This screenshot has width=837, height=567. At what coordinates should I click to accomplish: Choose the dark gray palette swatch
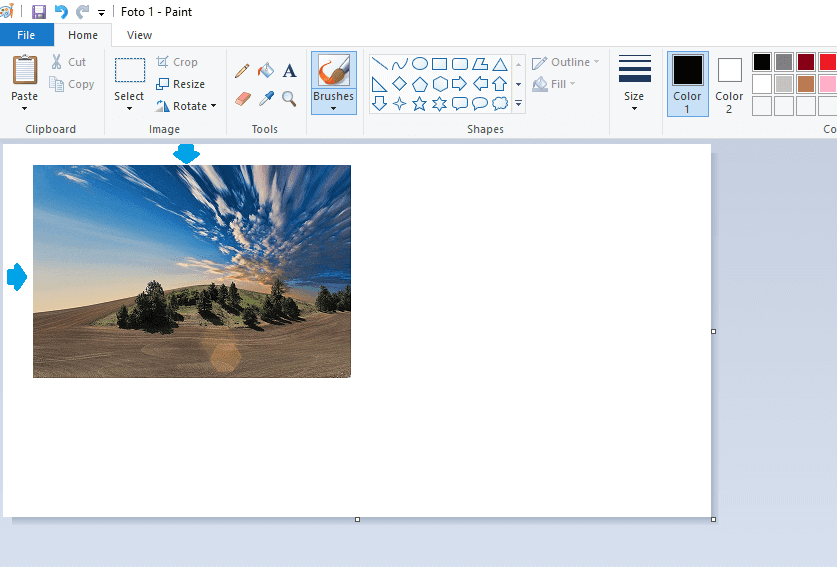784,62
